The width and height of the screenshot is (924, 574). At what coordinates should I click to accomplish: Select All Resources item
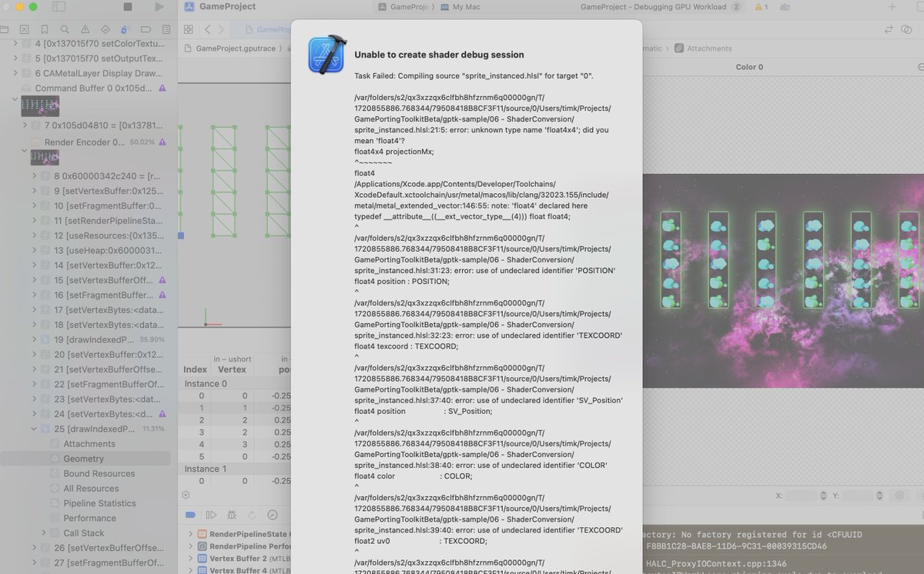[91, 489]
